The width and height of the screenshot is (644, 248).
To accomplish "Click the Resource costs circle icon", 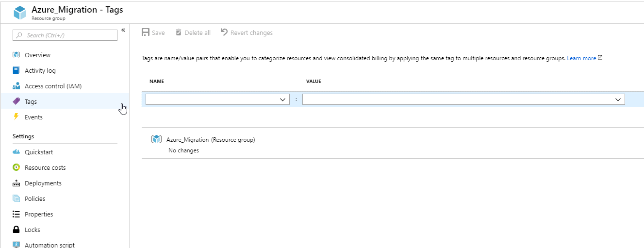I will (x=16, y=167).
